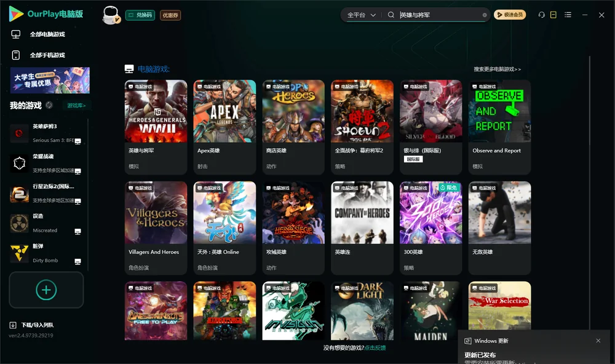
Task: Open 荣耀战魂 in my games list
Action: click(x=45, y=163)
